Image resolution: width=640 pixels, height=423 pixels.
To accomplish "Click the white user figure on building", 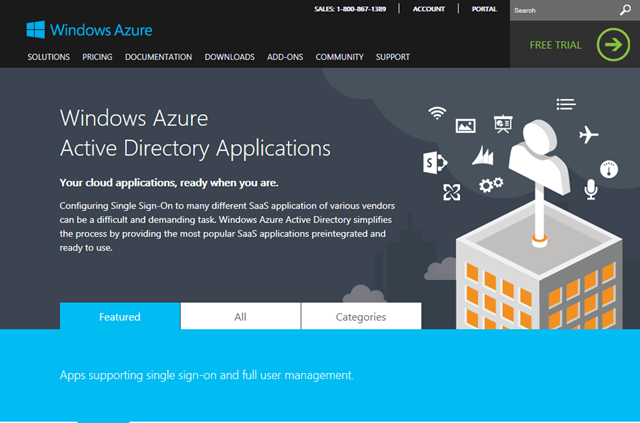I will [539, 157].
